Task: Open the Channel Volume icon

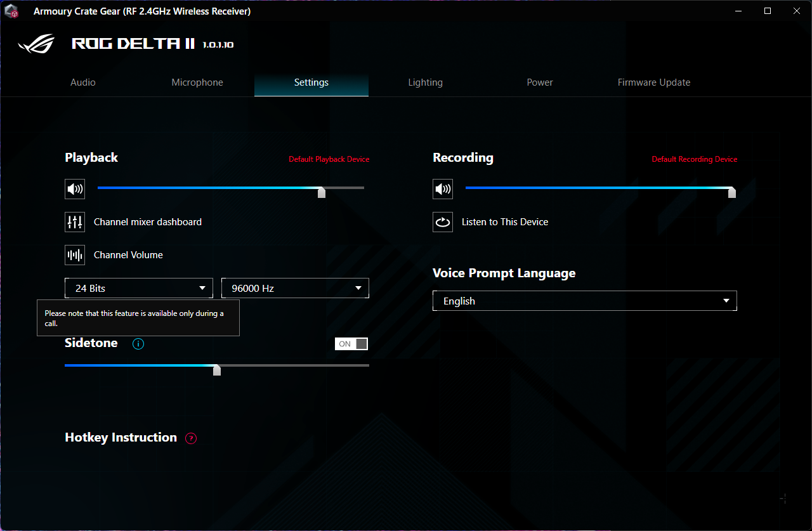Action: [75, 255]
